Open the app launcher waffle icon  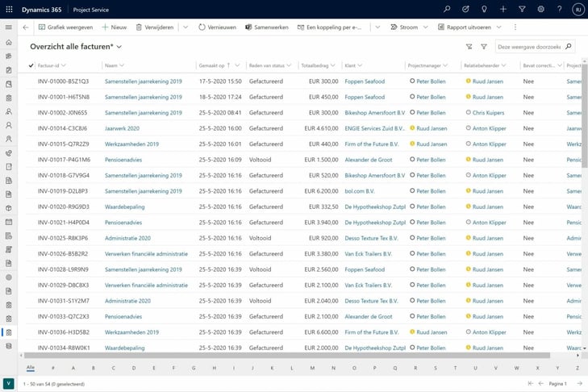tap(9, 10)
